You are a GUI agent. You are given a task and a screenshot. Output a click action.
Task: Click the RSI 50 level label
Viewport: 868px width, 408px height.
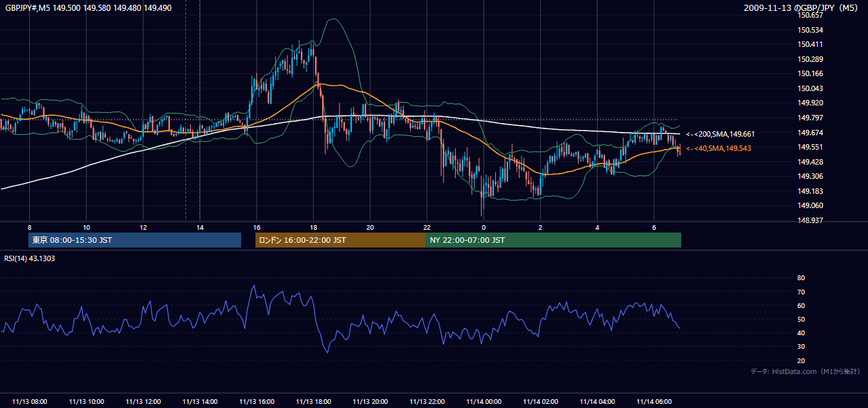tap(801, 319)
